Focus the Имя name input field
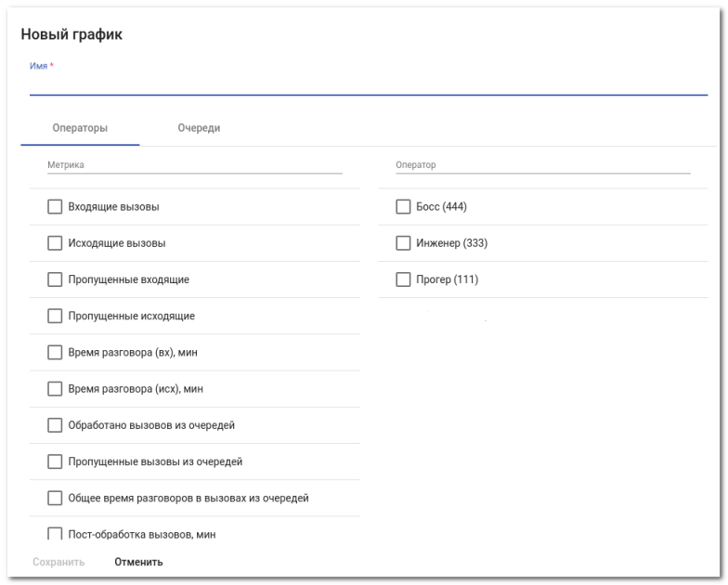The image size is (728, 585). (x=368, y=84)
